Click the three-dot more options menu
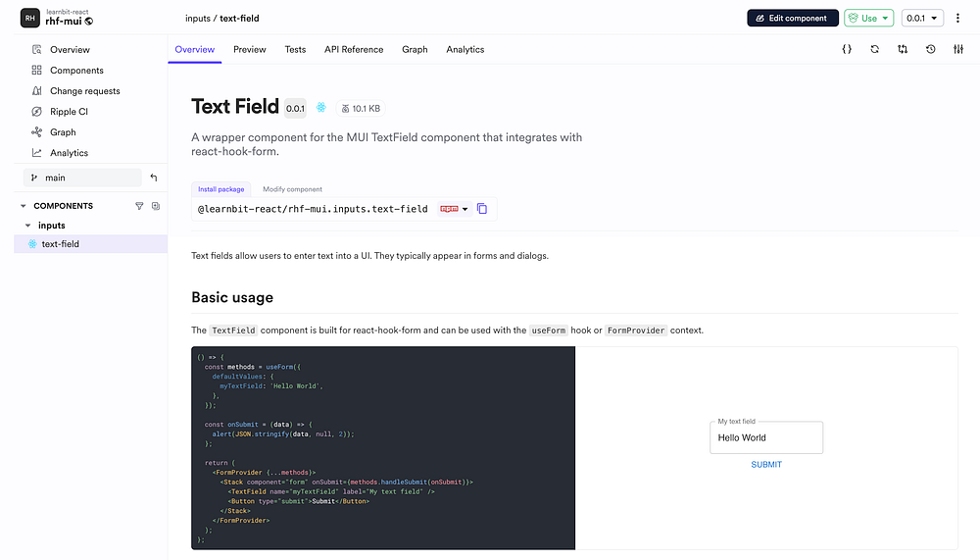The height and width of the screenshot is (560, 980). [957, 19]
